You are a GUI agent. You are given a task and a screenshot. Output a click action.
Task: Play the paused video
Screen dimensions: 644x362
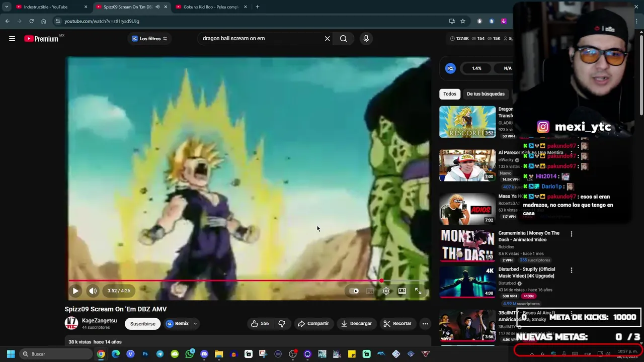click(x=75, y=291)
